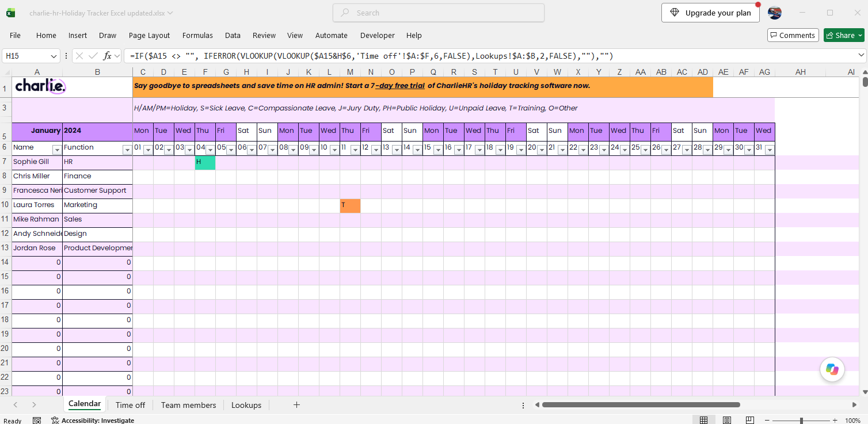Open the Automate ribbon tab
The height and width of the screenshot is (424, 868).
[332, 35]
